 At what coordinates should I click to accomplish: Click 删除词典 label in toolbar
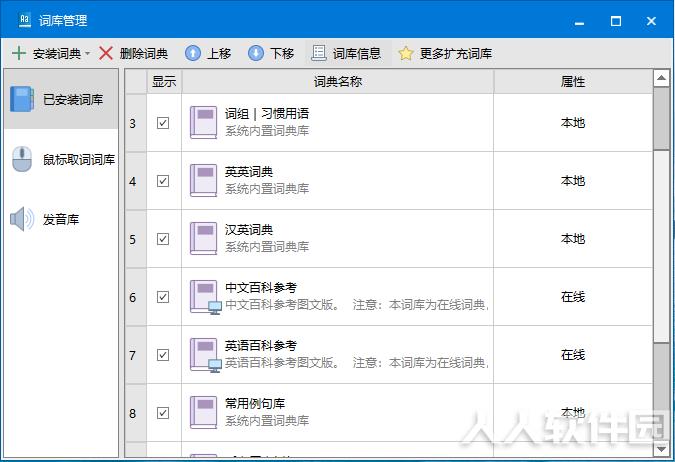coord(144,53)
